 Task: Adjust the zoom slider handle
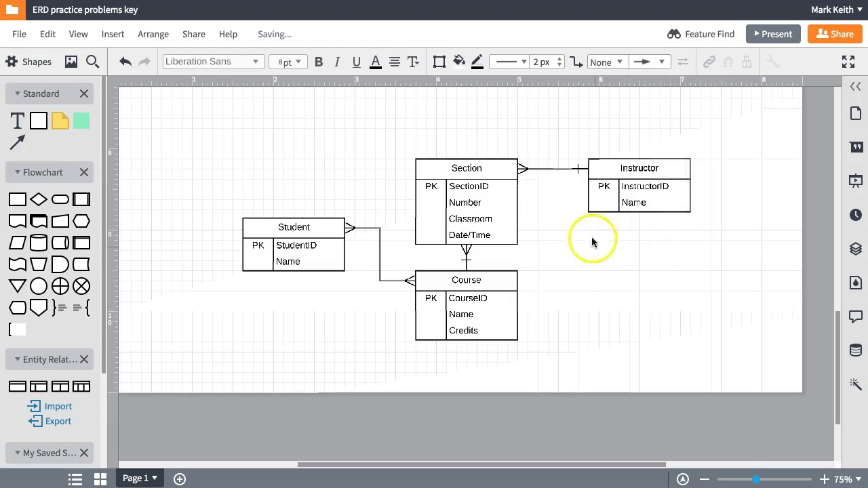point(756,479)
